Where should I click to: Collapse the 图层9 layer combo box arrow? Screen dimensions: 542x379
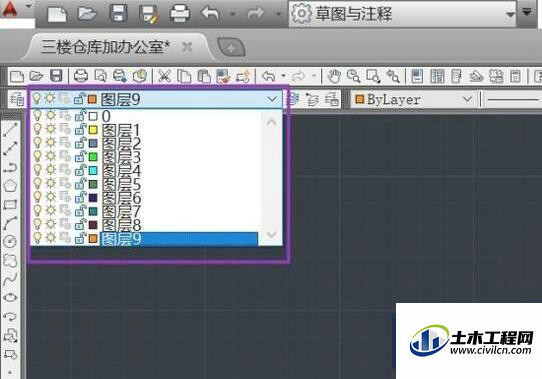272,100
